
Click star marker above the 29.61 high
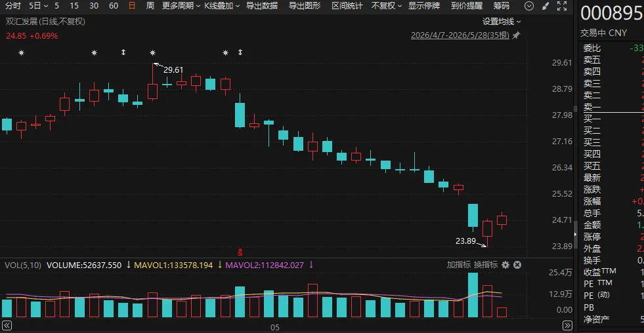coord(153,52)
